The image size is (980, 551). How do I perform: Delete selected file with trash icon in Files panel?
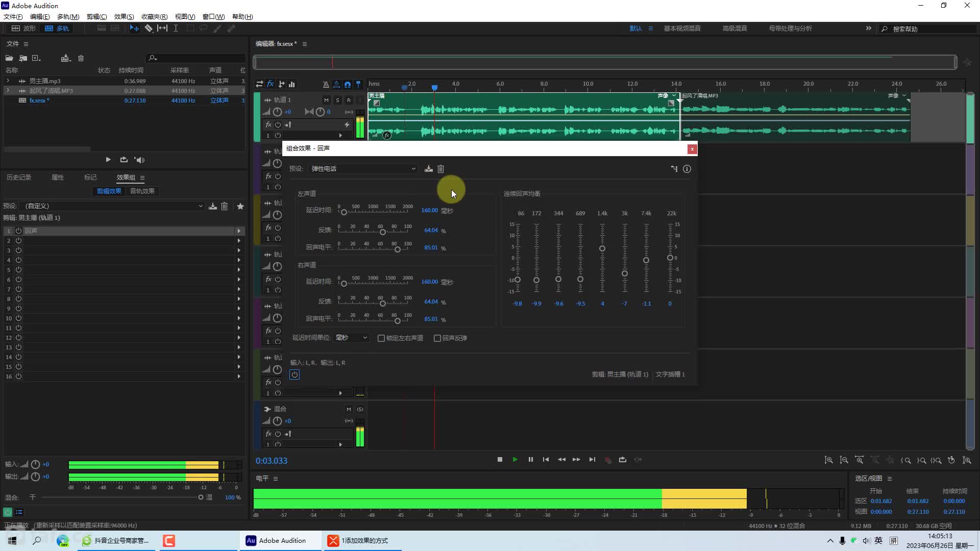(x=81, y=58)
